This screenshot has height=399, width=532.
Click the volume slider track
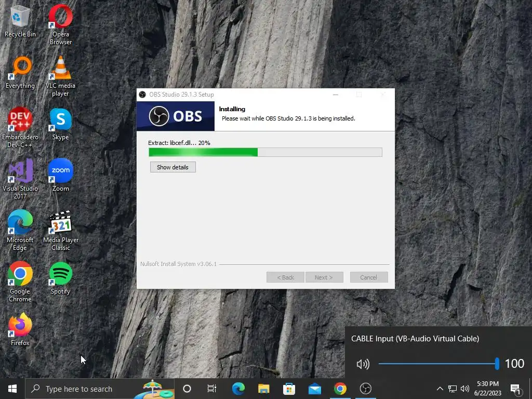(438, 364)
